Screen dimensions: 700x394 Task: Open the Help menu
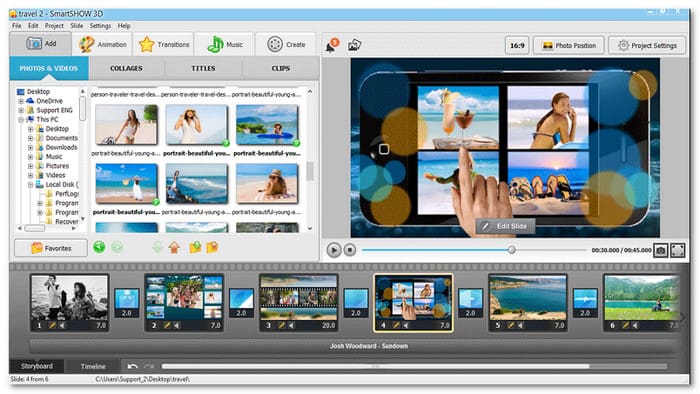pyautogui.click(x=124, y=26)
